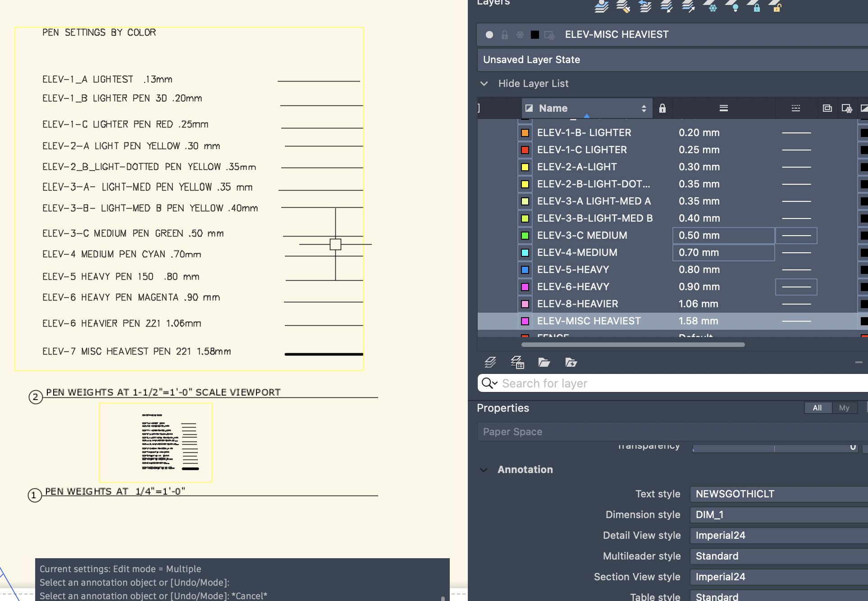Image resolution: width=868 pixels, height=601 pixels.
Task: Switch Properties to the My tab
Action: coord(844,408)
